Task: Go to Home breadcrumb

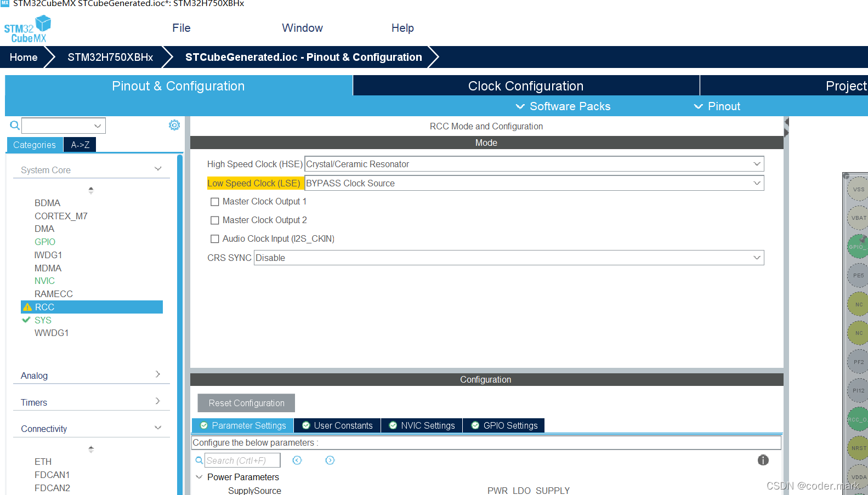Action: pyautogui.click(x=24, y=57)
